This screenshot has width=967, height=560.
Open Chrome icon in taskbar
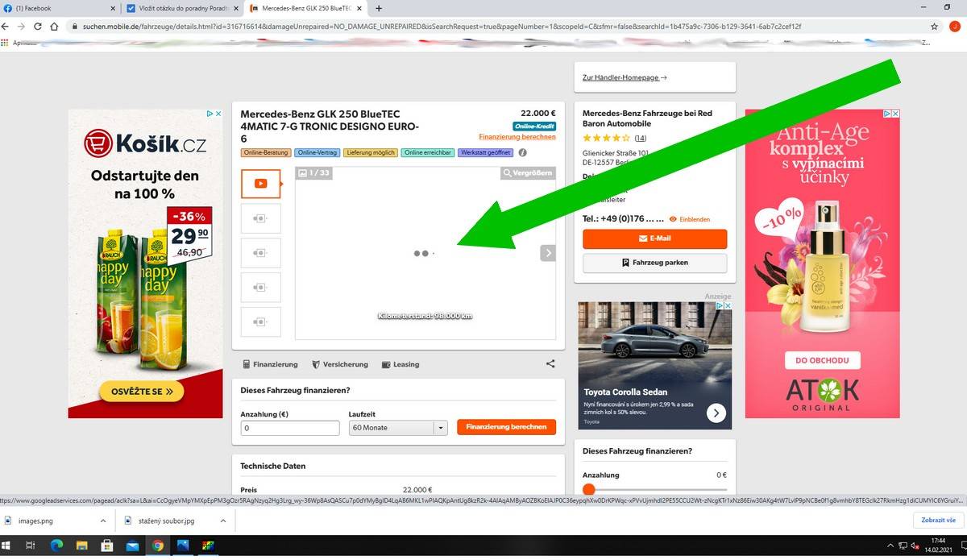pos(158,545)
